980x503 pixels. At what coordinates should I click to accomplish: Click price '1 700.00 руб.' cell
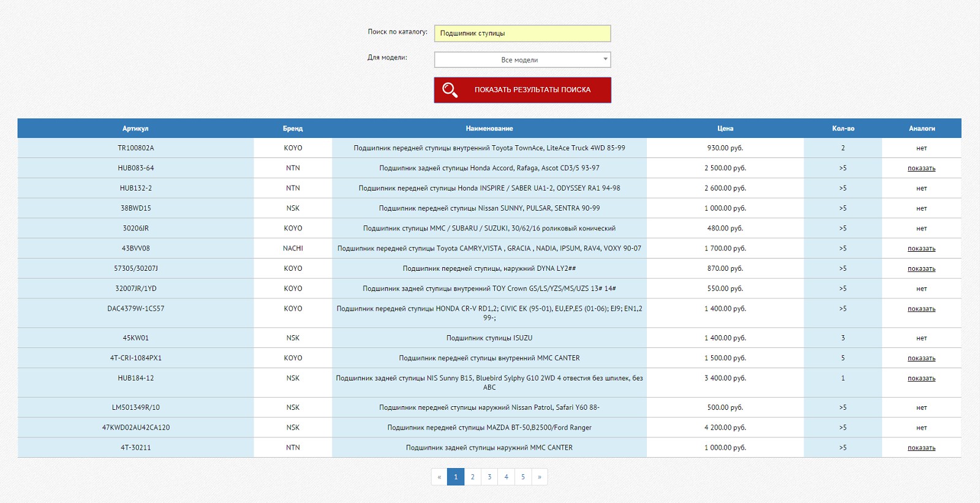[725, 248]
